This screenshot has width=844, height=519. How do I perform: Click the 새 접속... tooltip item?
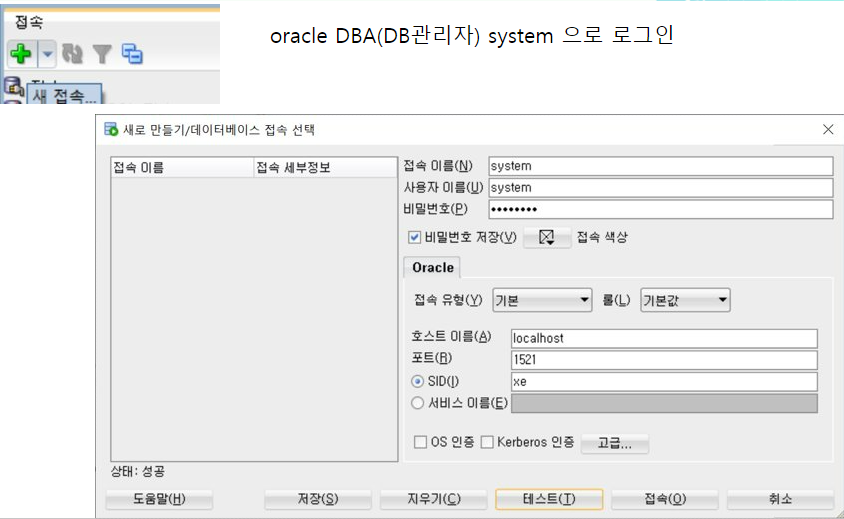point(64,95)
